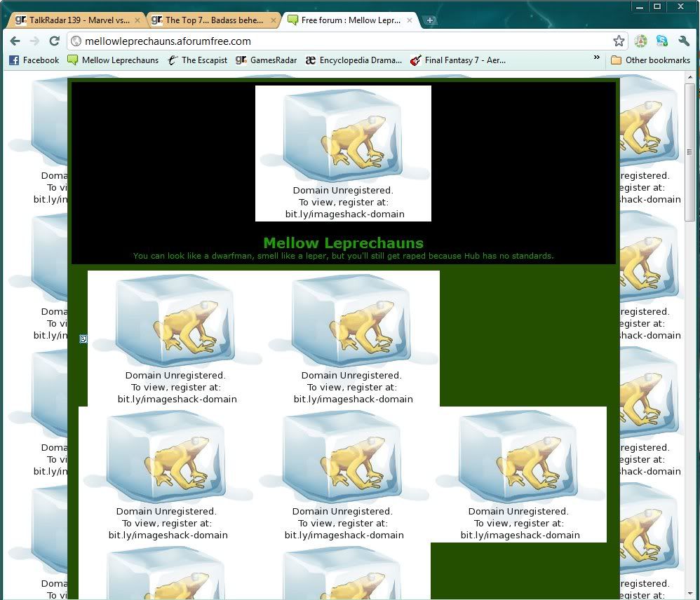700x600 pixels.
Task: Click the green Mellow Leprechauns forum title
Action: point(343,243)
